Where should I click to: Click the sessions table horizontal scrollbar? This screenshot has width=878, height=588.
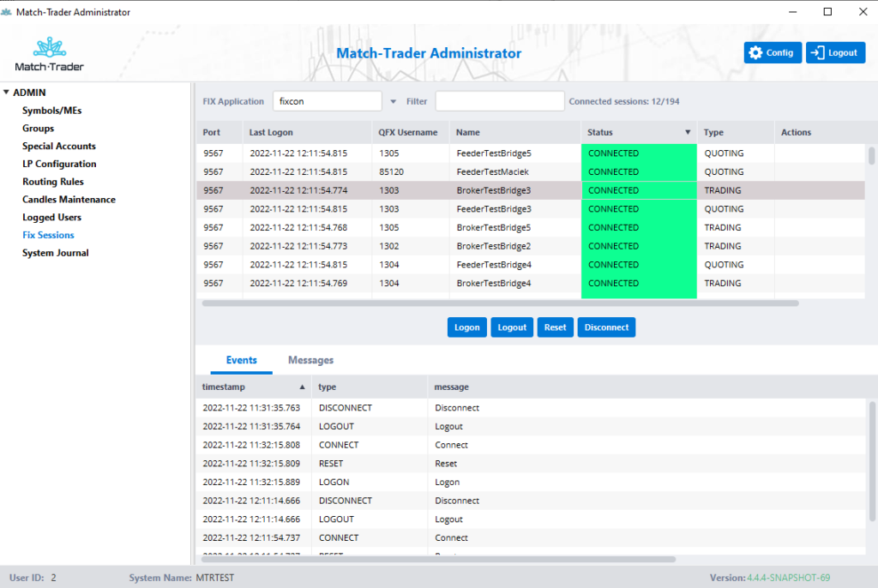click(500, 303)
